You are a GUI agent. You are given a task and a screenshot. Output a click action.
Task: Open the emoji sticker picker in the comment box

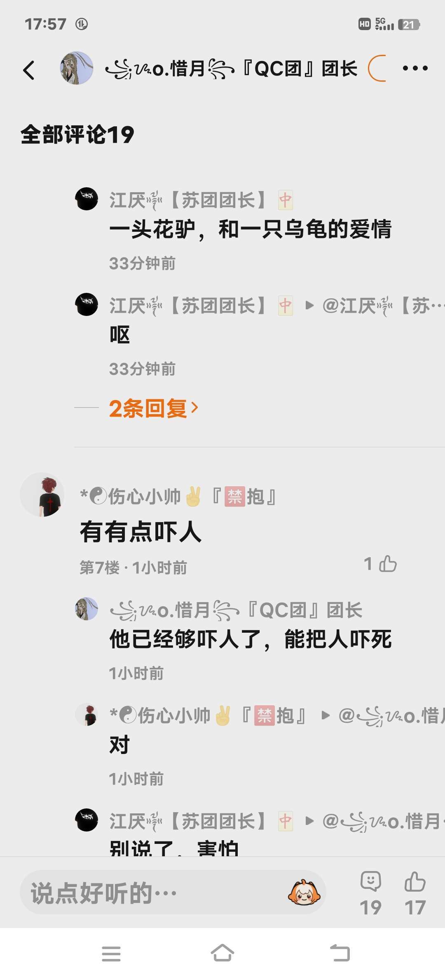point(304,893)
